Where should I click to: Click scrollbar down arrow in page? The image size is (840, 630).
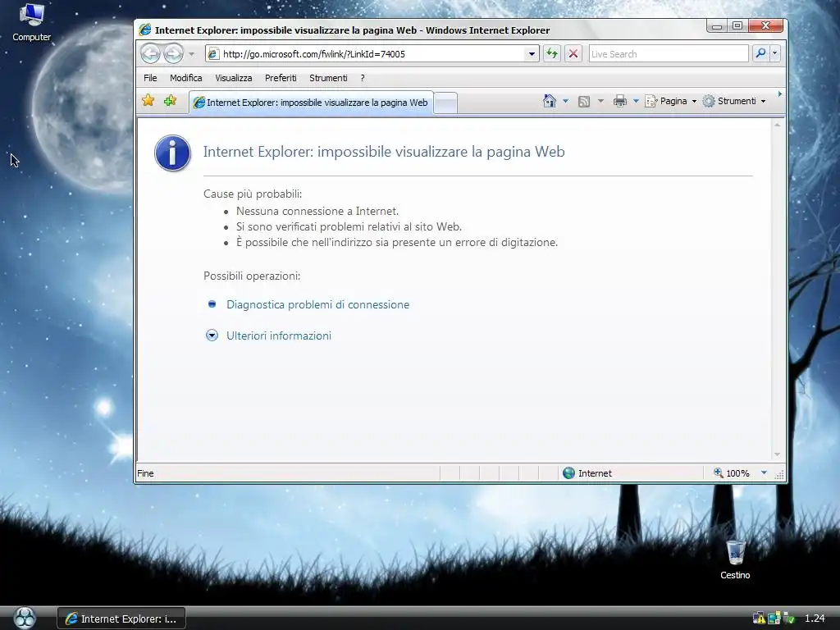click(x=778, y=454)
